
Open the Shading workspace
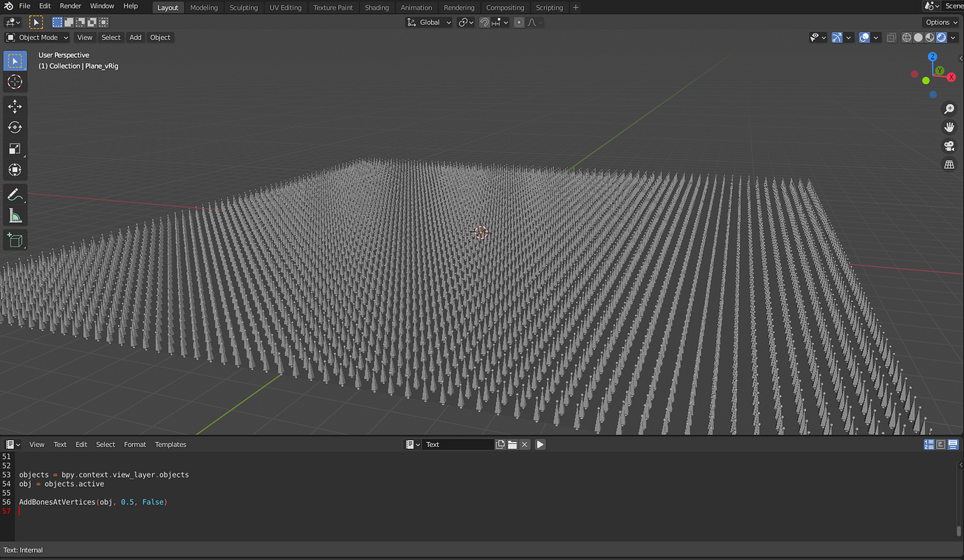pos(377,8)
